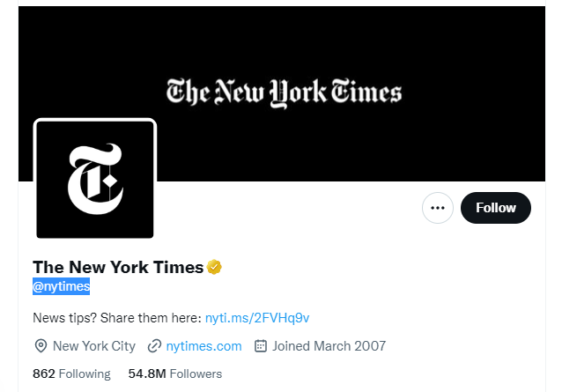The height and width of the screenshot is (392, 562).
Task: Click the chain link icon
Action: (x=154, y=346)
